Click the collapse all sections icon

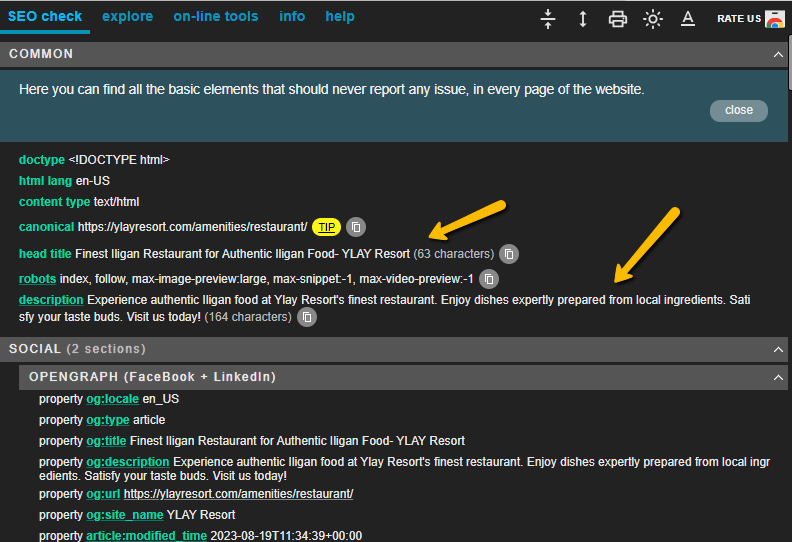(548, 19)
